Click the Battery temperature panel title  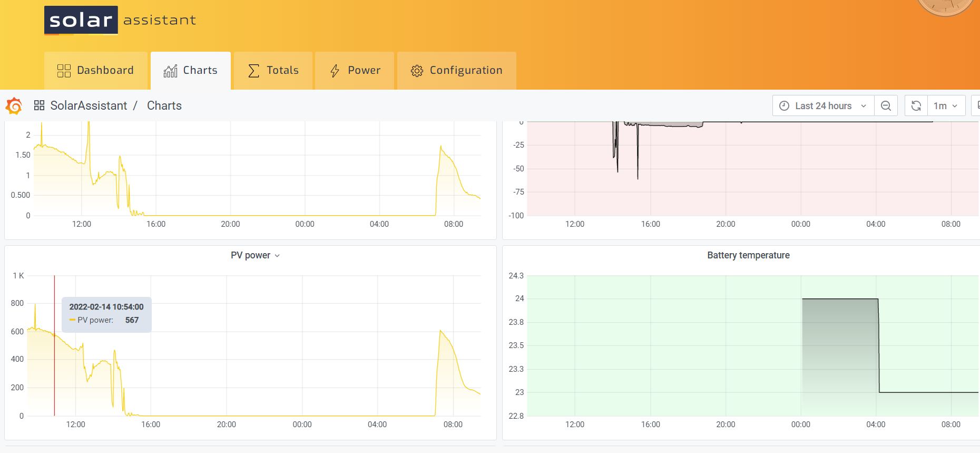tap(748, 255)
